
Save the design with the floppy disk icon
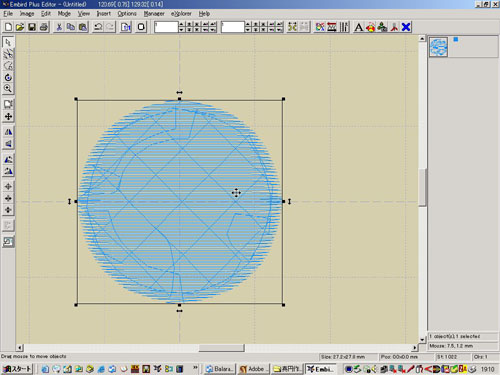[32, 27]
